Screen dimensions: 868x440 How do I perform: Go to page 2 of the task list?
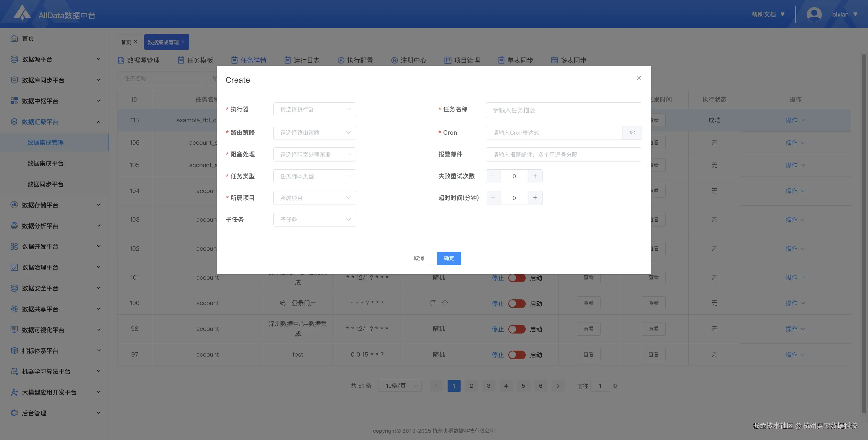coord(471,386)
